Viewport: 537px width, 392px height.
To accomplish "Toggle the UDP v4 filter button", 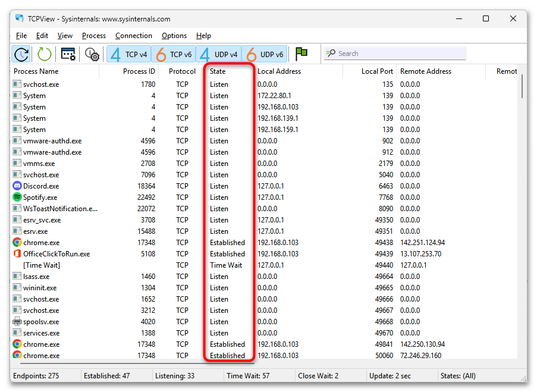I will coord(218,54).
